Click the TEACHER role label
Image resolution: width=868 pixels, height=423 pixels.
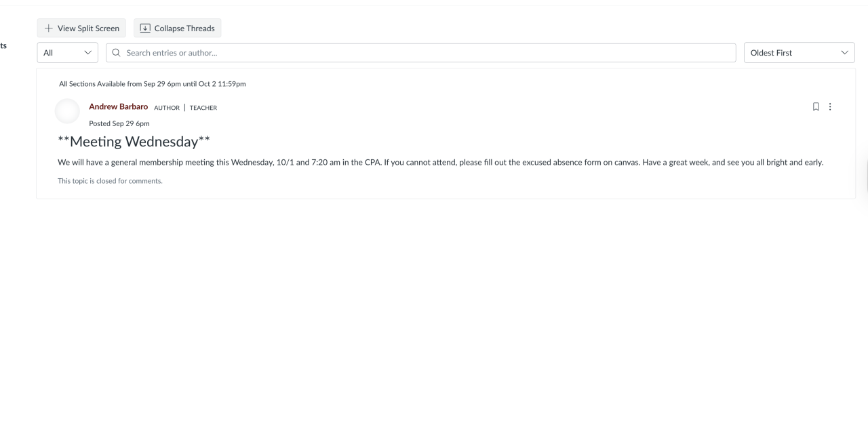[x=203, y=108]
